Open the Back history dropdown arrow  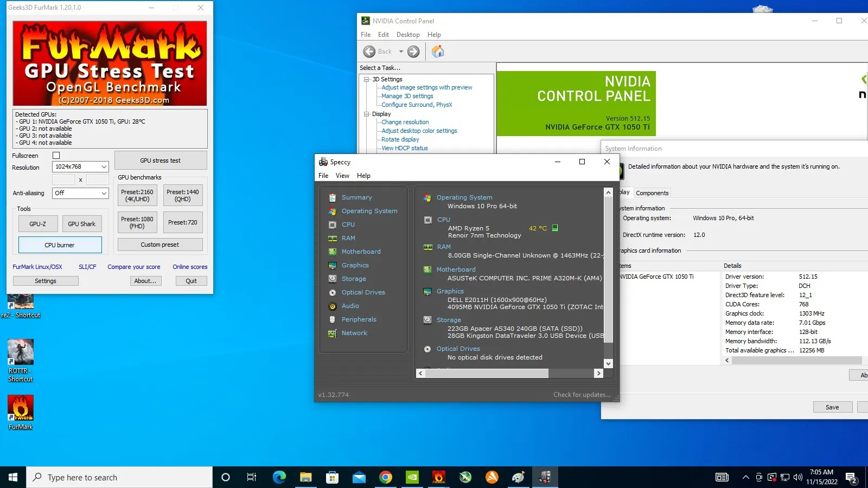click(401, 52)
